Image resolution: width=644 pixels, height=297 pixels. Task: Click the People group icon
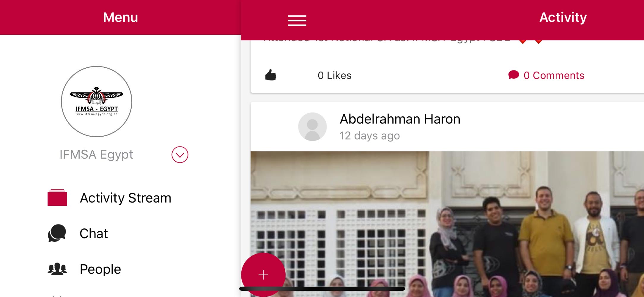tap(57, 269)
